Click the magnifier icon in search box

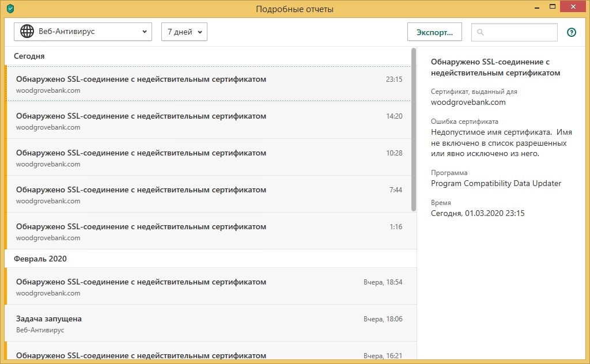point(480,32)
